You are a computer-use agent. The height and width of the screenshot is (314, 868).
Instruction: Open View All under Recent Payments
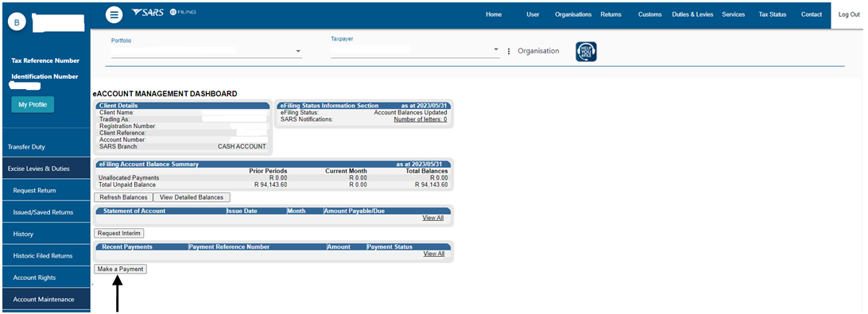pyautogui.click(x=433, y=254)
